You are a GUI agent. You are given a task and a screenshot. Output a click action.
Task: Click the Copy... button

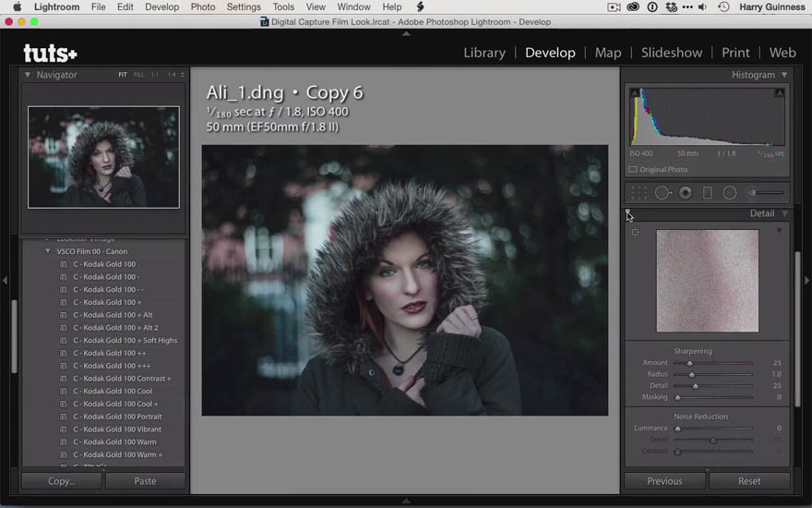(x=62, y=481)
